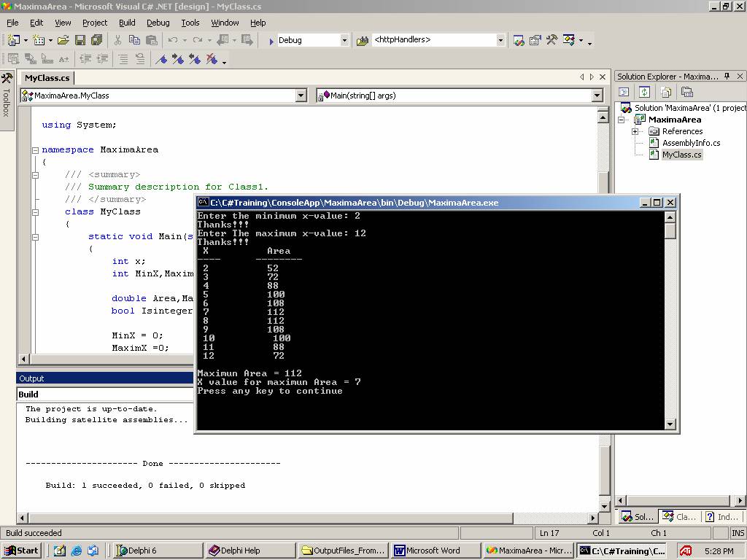Select AssemblyInfo.cs in Solution Explorer

coord(691,143)
